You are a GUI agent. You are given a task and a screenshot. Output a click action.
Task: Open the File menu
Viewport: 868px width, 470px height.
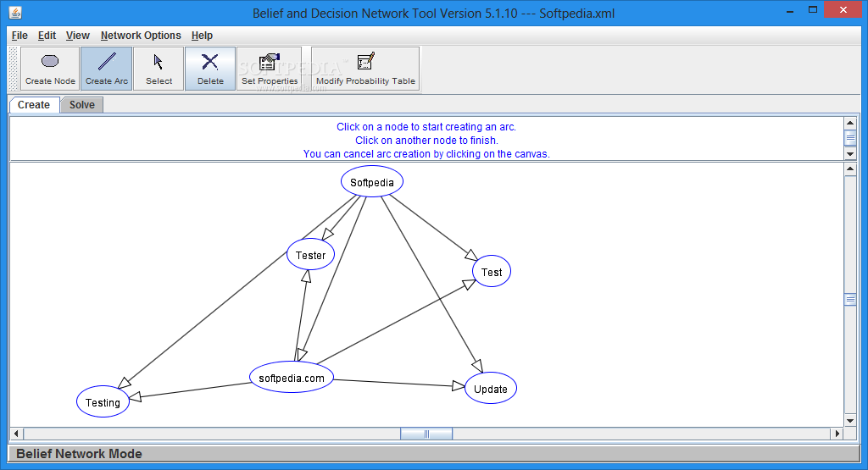click(x=19, y=36)
